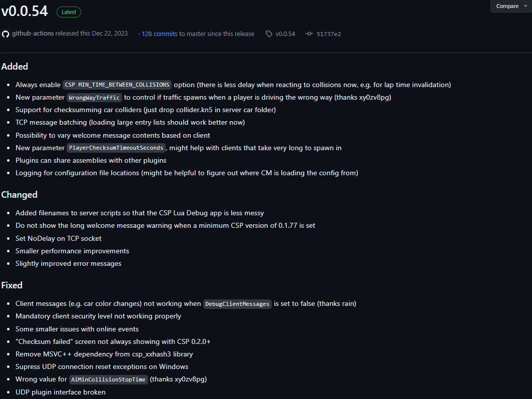Screen dimensions: 532x399
Task: Click the AiMinCollisionStopTime code label
Action: 108,379
